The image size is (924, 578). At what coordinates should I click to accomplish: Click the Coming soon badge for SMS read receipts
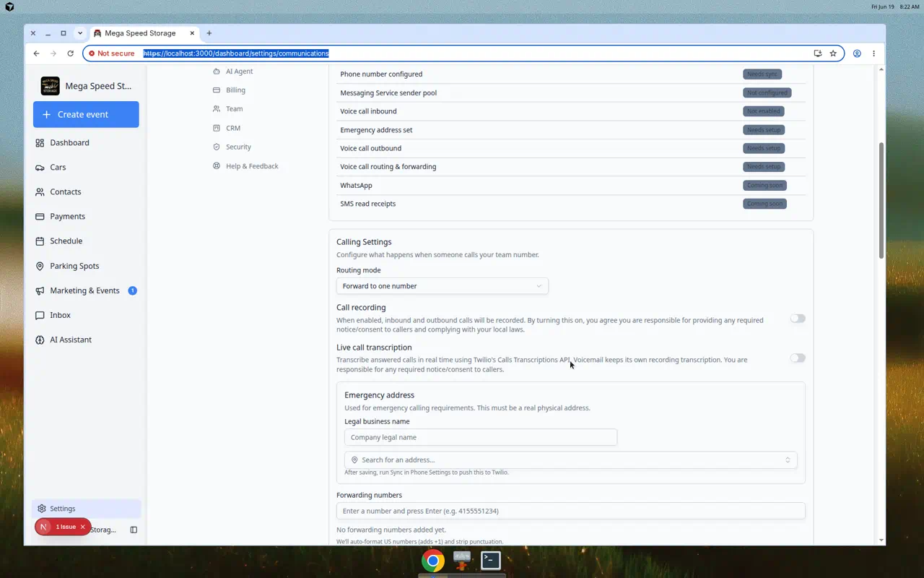tap(765, 204)
